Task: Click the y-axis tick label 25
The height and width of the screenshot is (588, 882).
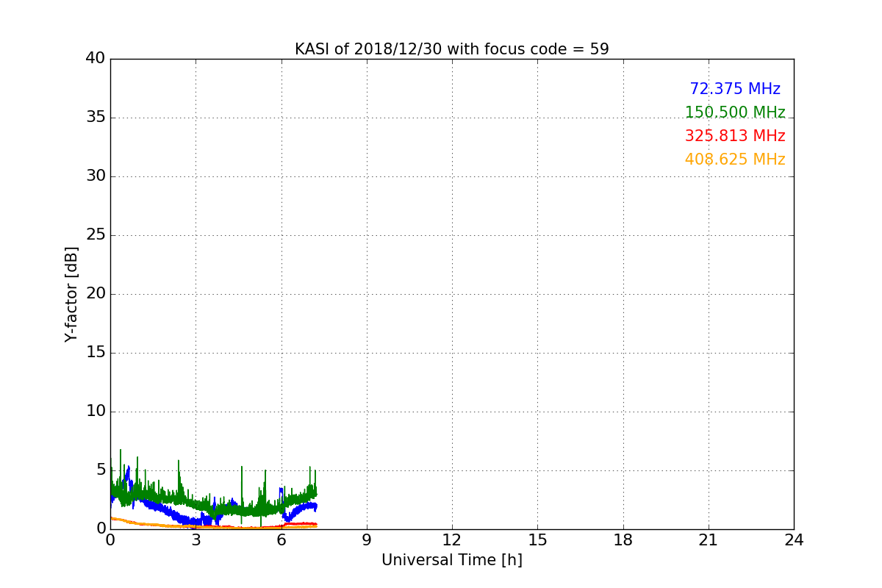Action: tap(96, 235)
